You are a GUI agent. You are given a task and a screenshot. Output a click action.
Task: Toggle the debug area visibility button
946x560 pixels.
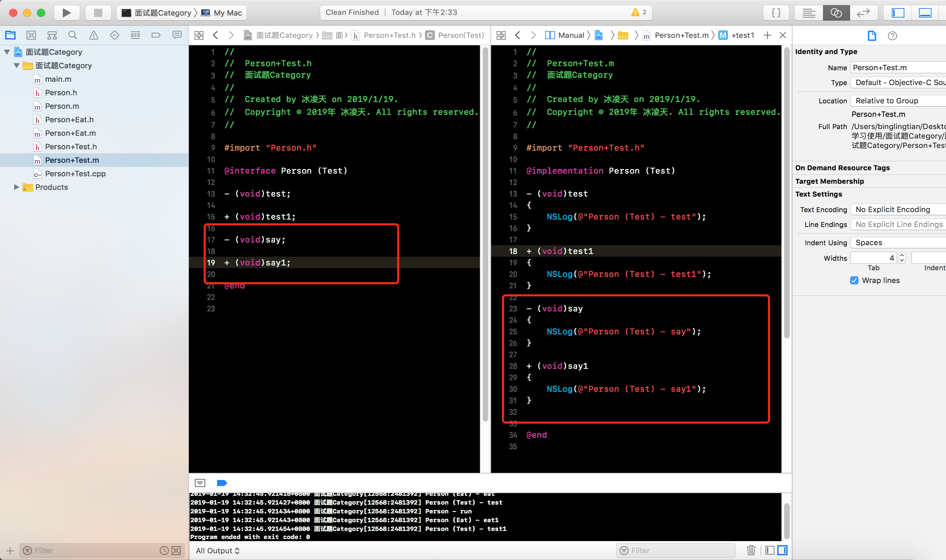pyautogui.click(x=925, y=13)
